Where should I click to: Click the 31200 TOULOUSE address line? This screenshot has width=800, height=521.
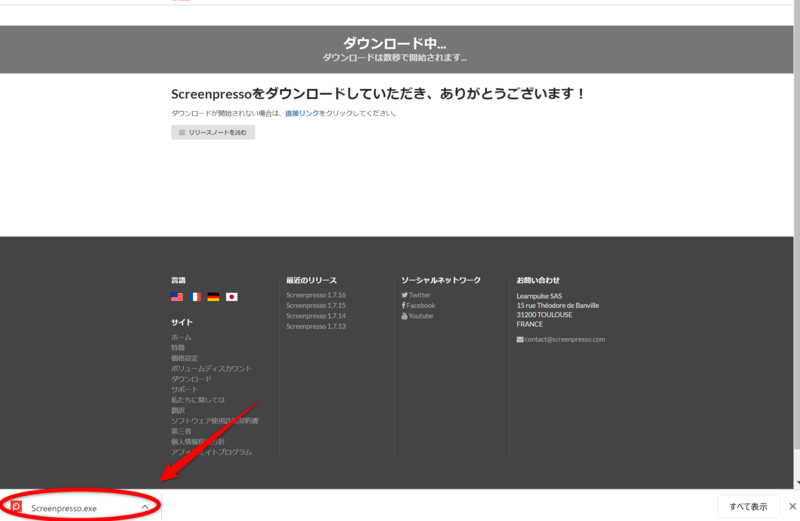click(x=544, y=315)
